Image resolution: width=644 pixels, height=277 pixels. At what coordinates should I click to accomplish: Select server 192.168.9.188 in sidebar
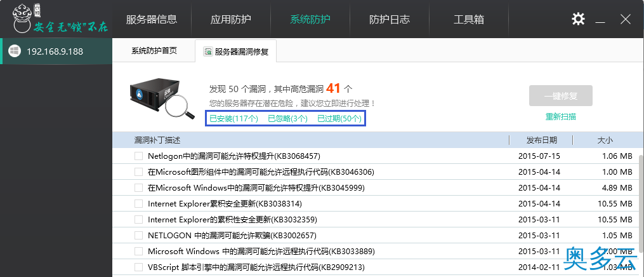[x=56, y=51]
